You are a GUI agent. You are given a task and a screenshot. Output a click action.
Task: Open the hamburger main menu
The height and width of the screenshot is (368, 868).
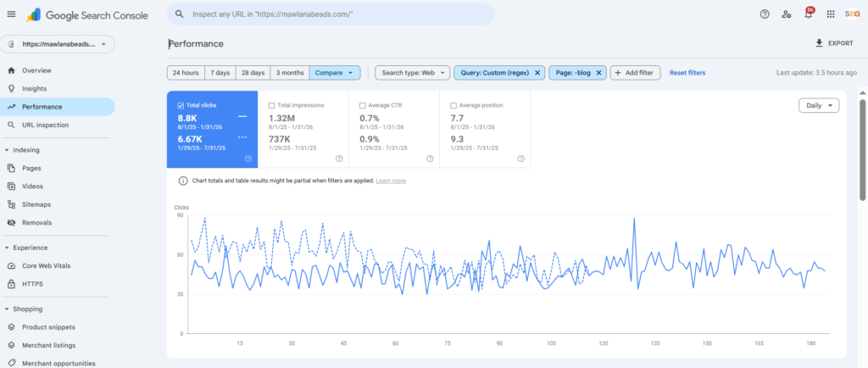[11, 14]
